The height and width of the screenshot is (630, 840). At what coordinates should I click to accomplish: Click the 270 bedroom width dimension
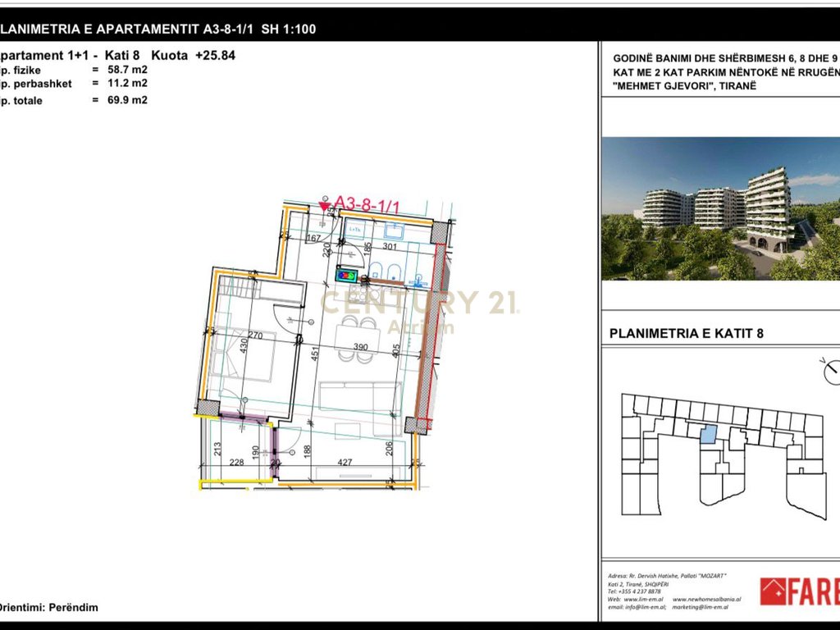pos(256,336)
